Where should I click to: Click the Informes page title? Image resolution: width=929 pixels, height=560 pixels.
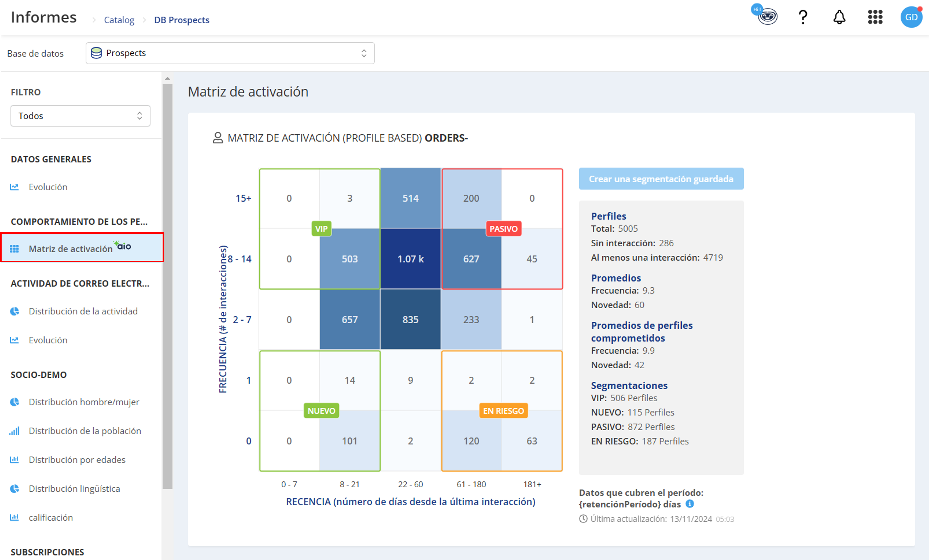pos(44,17)
